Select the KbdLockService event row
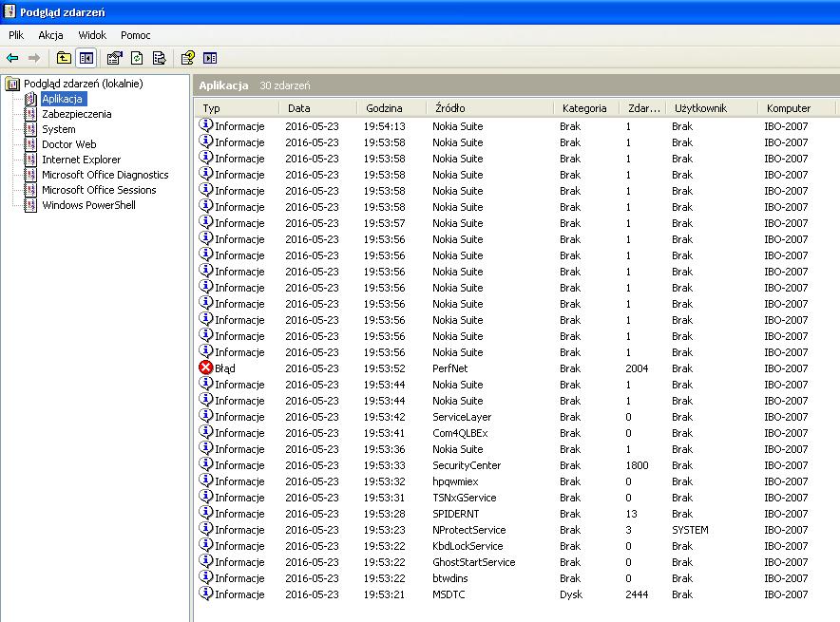This screenshot has height=622, width=840. tap(516, 546)
